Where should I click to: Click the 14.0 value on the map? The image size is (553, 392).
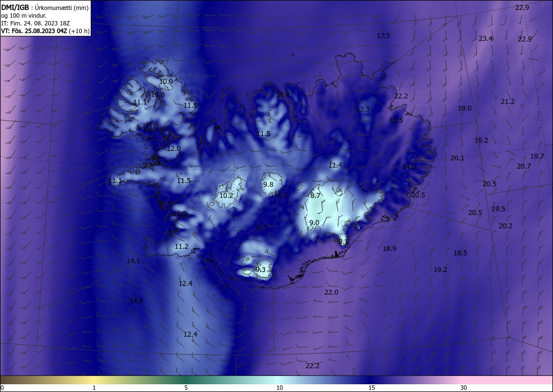click(x=409, y=167)
